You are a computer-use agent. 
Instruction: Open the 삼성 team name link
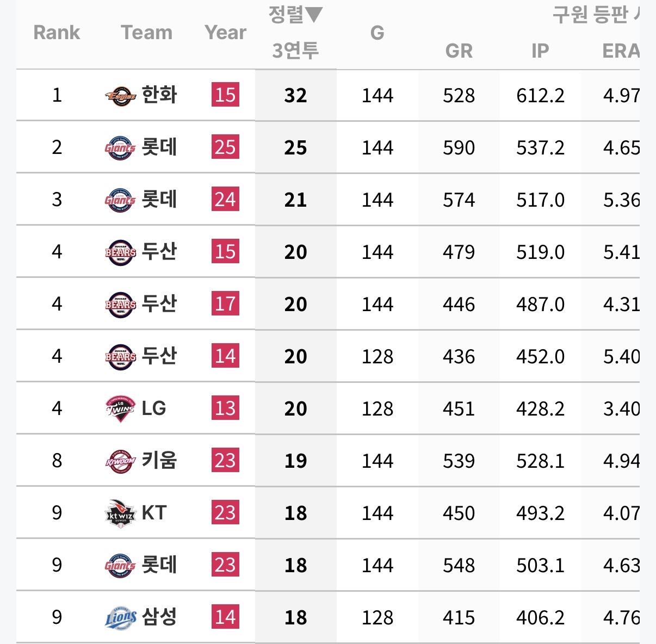159,617
